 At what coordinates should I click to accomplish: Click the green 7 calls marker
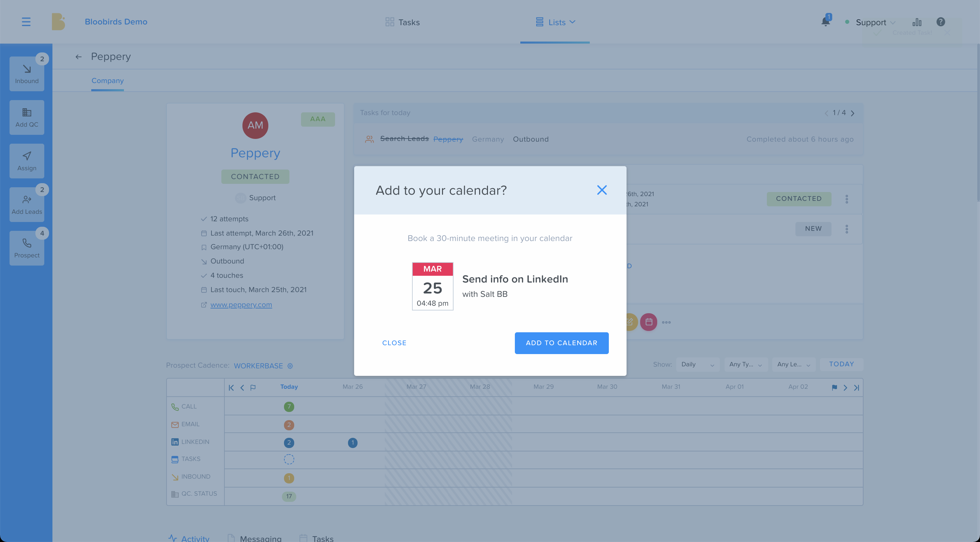click(289, 406)
